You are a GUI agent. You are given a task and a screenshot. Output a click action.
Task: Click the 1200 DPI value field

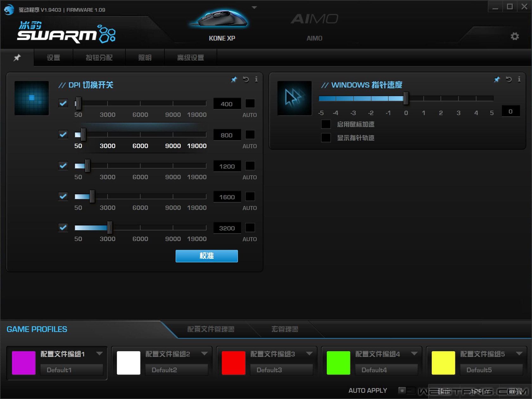point(227,166)
